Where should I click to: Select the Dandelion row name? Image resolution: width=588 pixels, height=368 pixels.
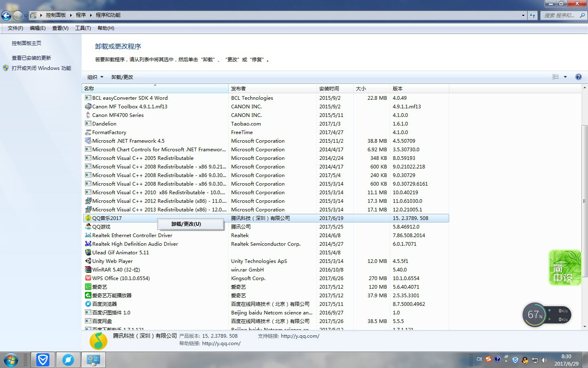[104, 124]
